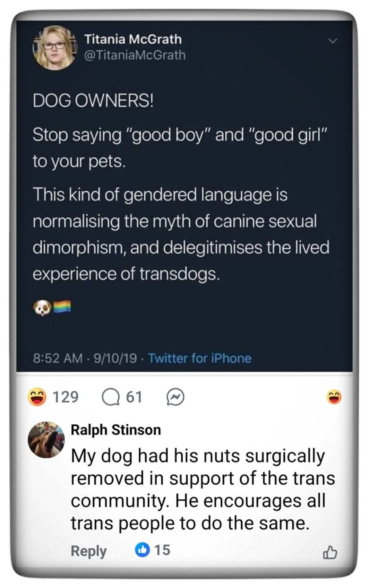Open Ralph Stinson's profile avatar
Viewport: 368px width, 588px height.
(46, 440)
